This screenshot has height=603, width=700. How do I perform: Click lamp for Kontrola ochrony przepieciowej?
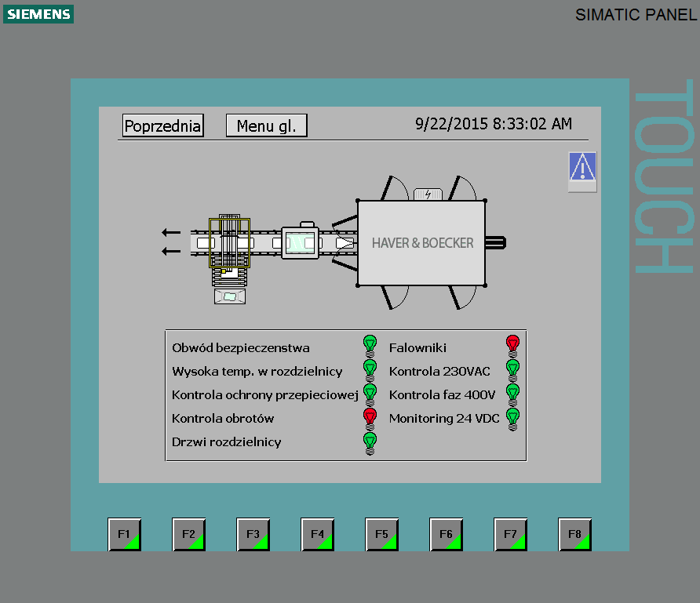(x=370, y=394)
